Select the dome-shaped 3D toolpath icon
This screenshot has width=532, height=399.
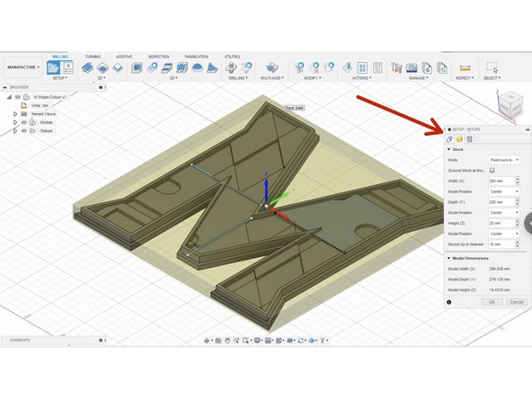tap(197, 68)
